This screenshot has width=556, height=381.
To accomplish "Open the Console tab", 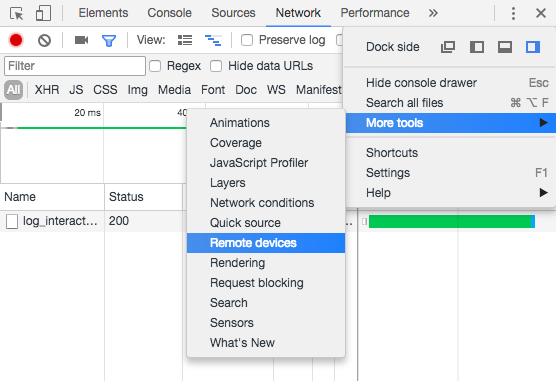I will [169, 13].
